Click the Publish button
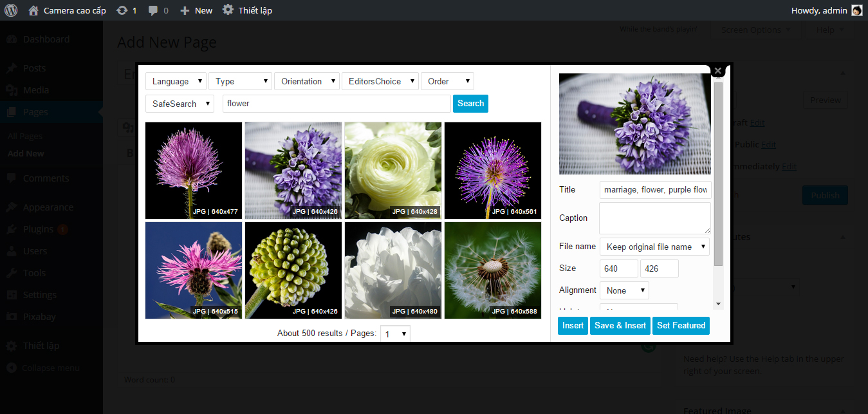The width and height of the screenshot is (868, 414). pos(825,195)
